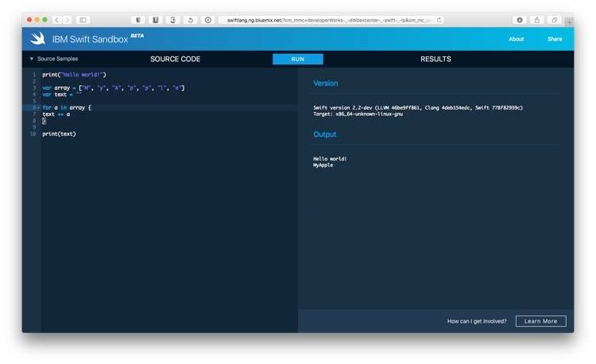Click line number 10 in gutter
This screenshot has width=596, height=364.
click(33, 134)
